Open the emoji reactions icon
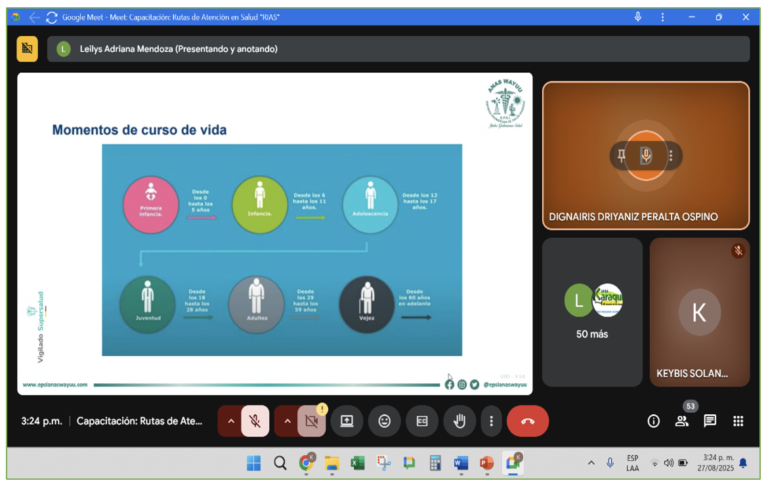The height and width of the screenshot is (487, 768). [x=384, y=421]
